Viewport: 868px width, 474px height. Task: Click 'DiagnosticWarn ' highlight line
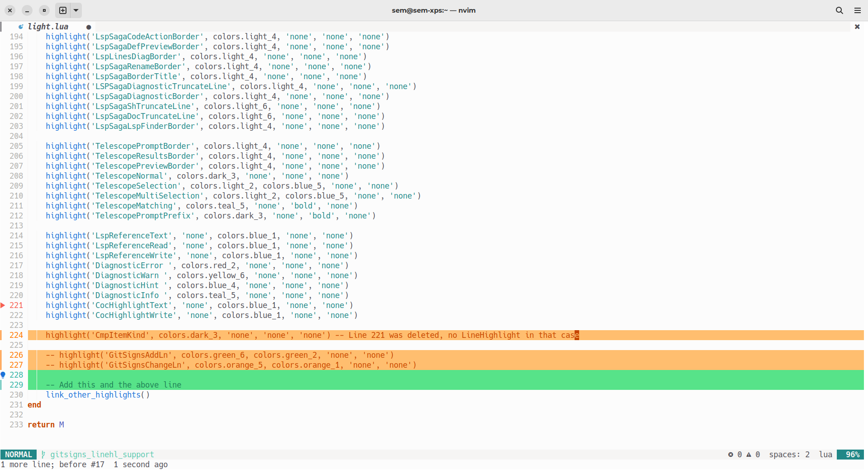(x=202, y=275)
